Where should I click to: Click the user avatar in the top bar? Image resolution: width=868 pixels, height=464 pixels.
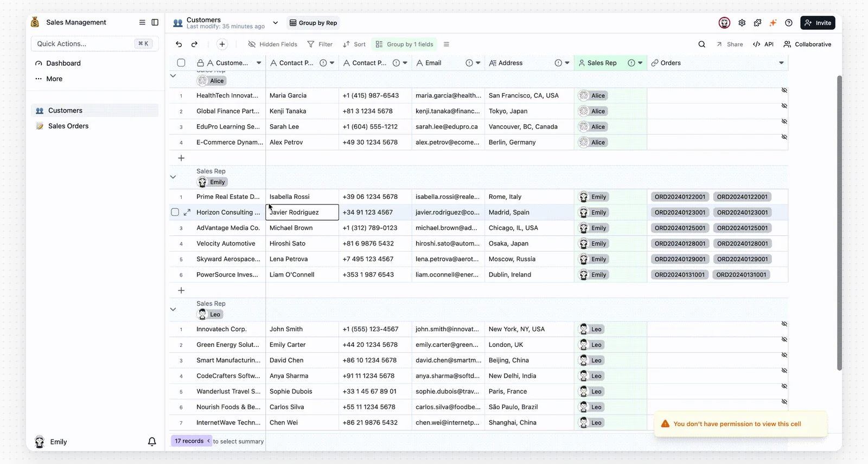[724, 23]
